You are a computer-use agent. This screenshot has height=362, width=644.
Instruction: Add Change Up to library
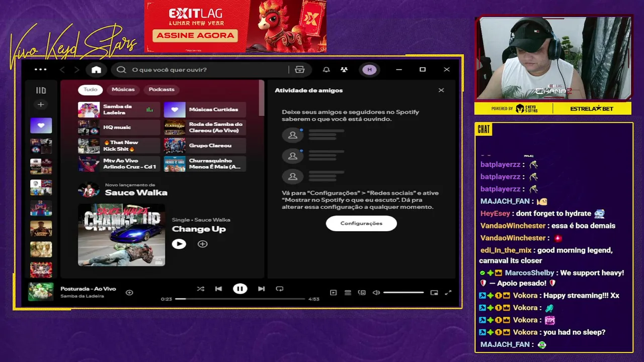click(x=202, y=244)
